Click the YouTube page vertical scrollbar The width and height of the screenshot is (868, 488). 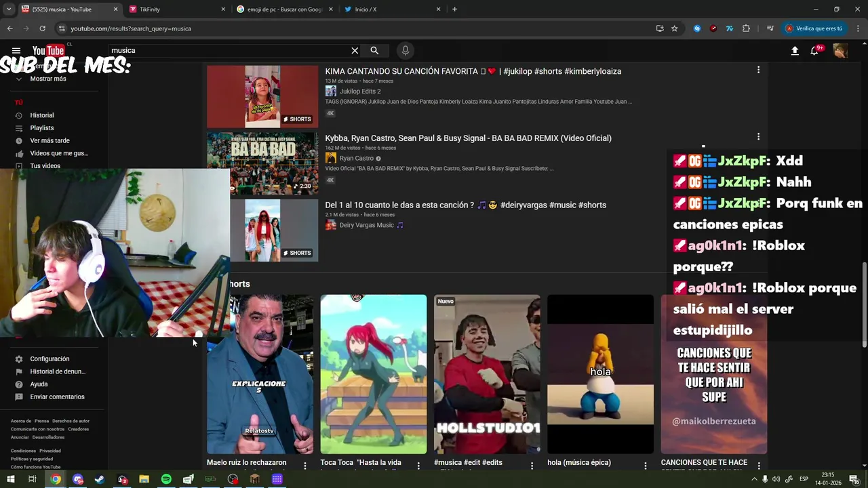[864, 305]
